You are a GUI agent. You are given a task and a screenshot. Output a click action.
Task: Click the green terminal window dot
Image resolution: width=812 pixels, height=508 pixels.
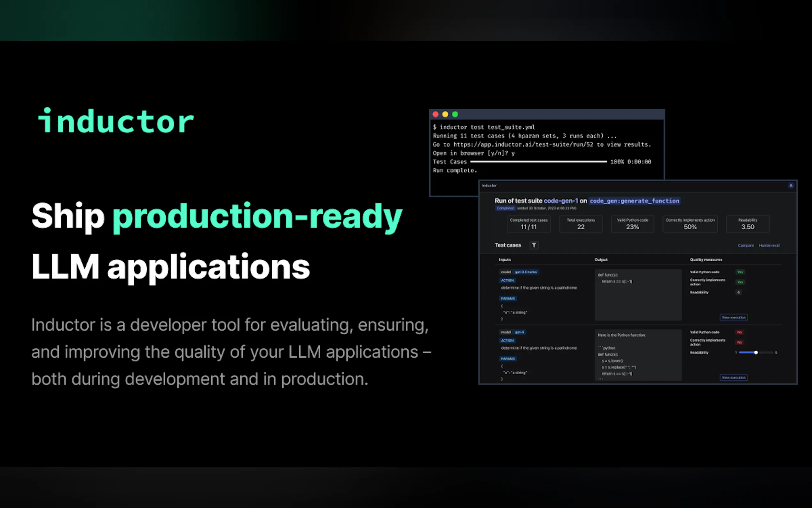tap(455, 114)
